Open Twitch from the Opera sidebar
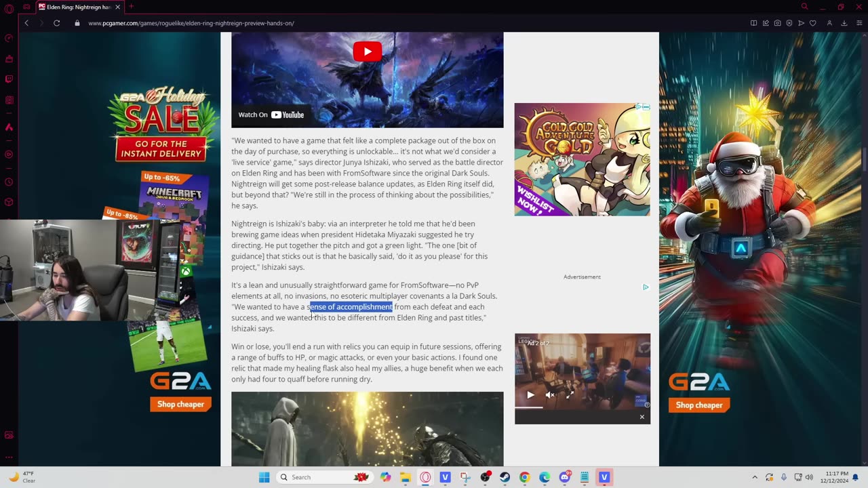This screenshot has height=488, width=868. tap(9, 79)
